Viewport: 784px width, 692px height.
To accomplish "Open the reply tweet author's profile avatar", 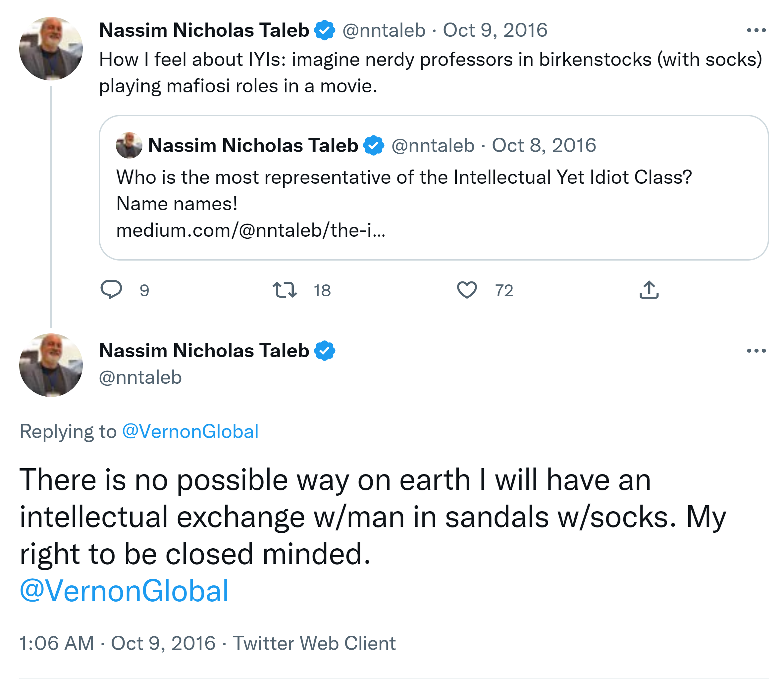I will tap(51, 365).
